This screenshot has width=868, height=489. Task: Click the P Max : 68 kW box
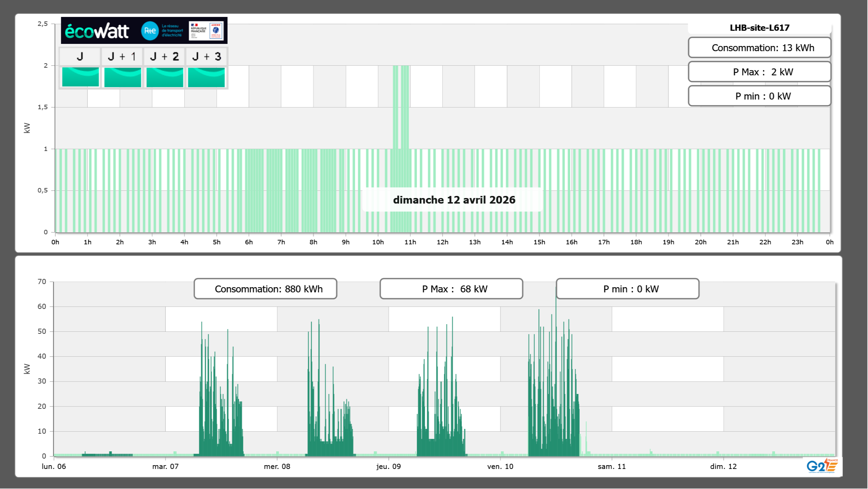451,289
